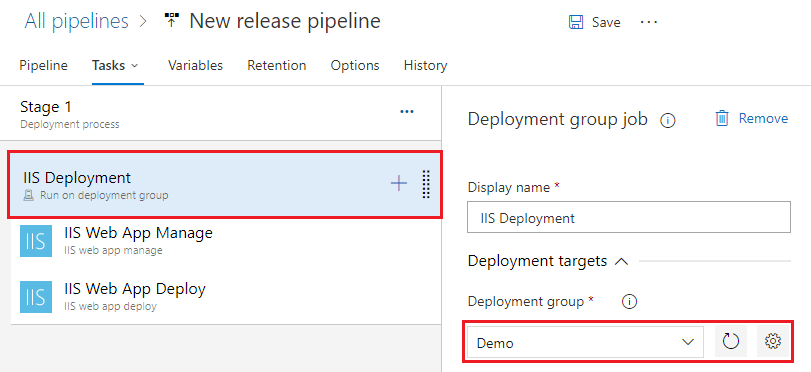Select the Stage 1 deployment process header

tap(220, 114)
